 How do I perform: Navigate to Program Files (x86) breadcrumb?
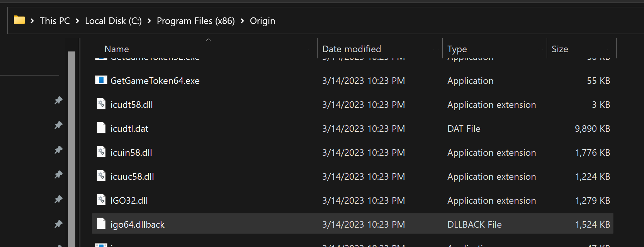point(195,21)
